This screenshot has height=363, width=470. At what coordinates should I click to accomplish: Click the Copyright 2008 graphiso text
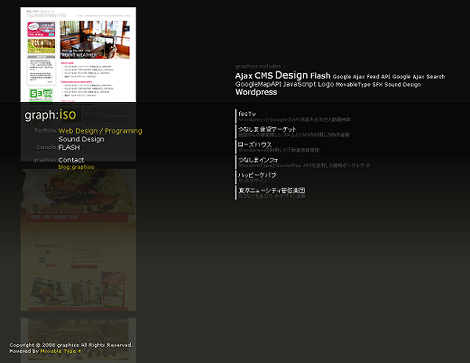(x=71, y=345)
